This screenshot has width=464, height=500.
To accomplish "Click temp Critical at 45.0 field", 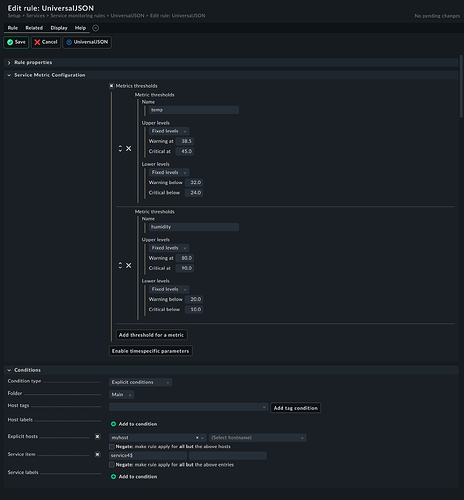I will [185, 151].
